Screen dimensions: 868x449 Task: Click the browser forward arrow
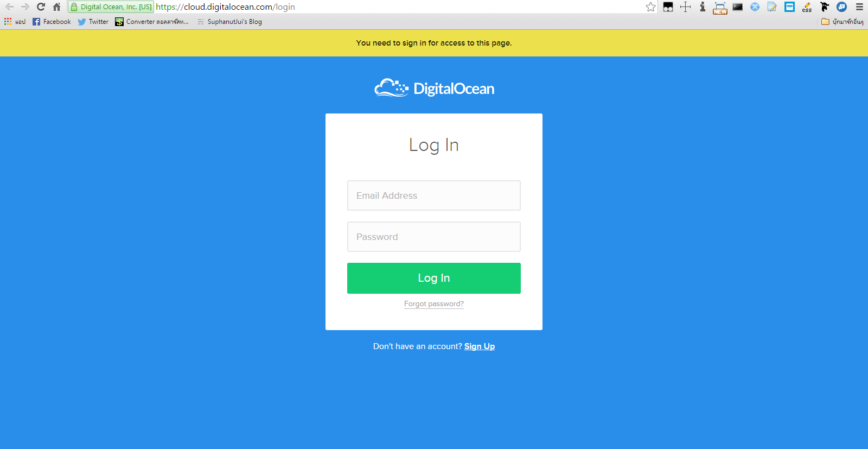point(25,7)
